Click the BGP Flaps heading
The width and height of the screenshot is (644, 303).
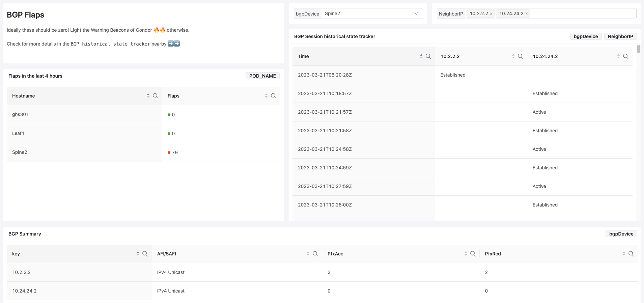point(25,15)
